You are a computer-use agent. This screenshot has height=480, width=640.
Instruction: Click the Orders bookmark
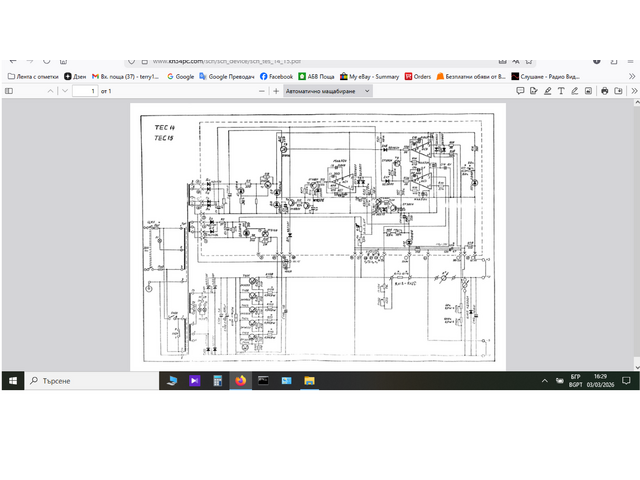click(x=418, y=76)
